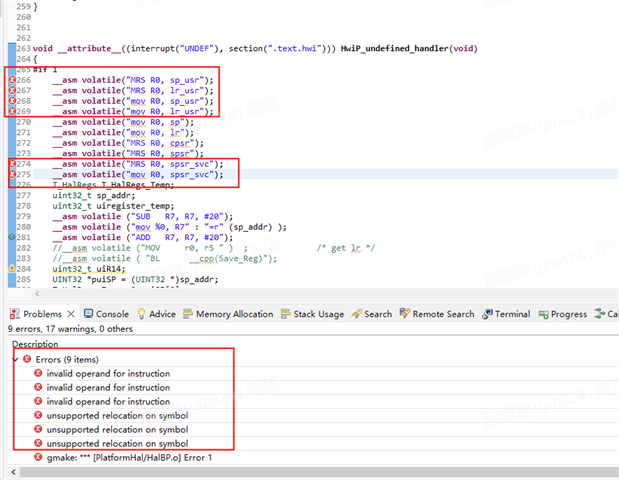
Task: Click the error marker on line 267
Action: [12, 90]
